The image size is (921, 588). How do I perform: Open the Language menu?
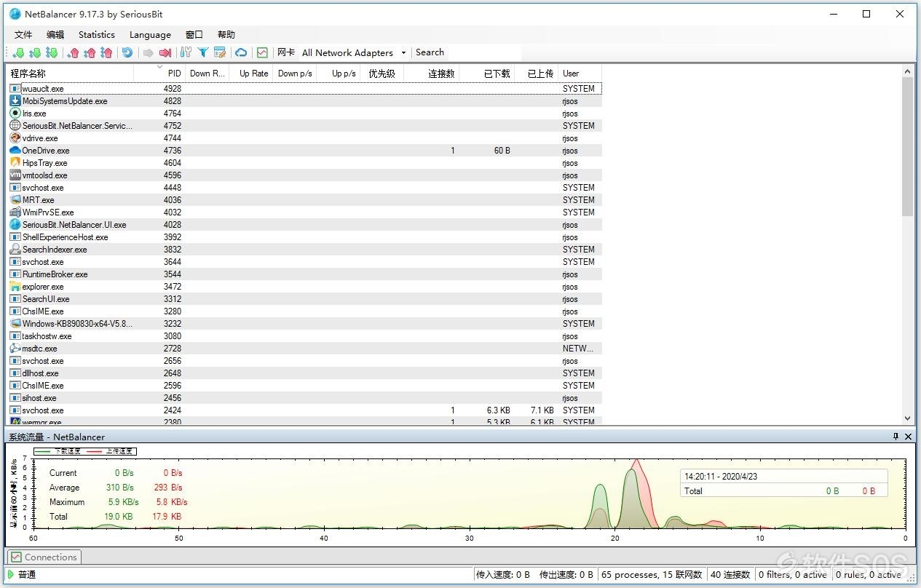click(150, 34)
